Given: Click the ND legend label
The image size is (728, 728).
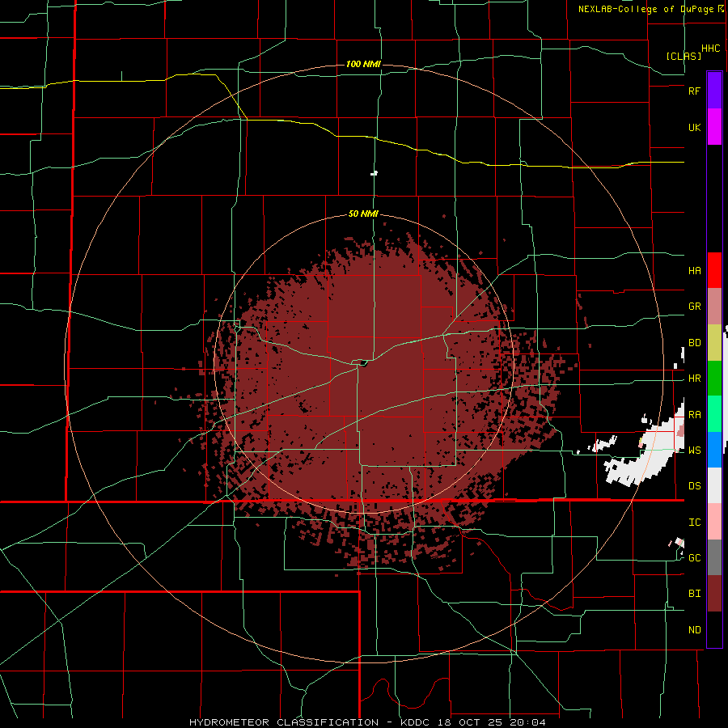Looking at the screenshot, I should pyautogui.click(x=695, y=630).
